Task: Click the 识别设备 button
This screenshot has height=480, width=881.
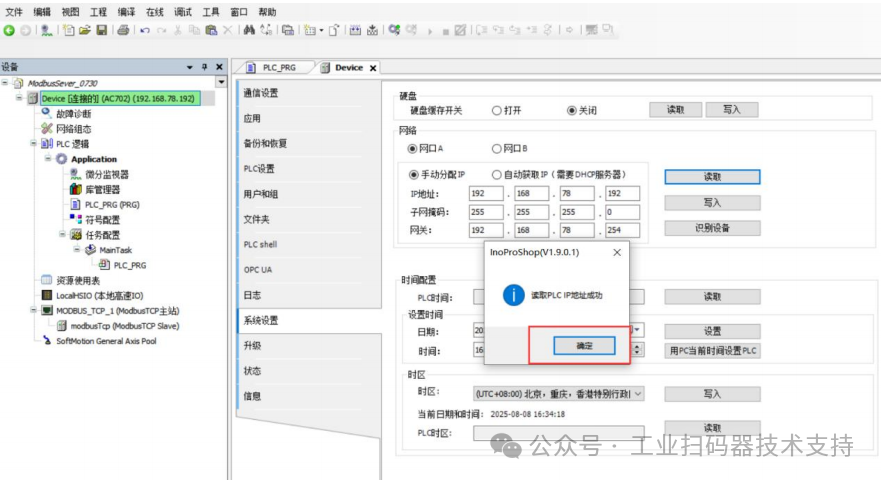Action: click(712, 228)
